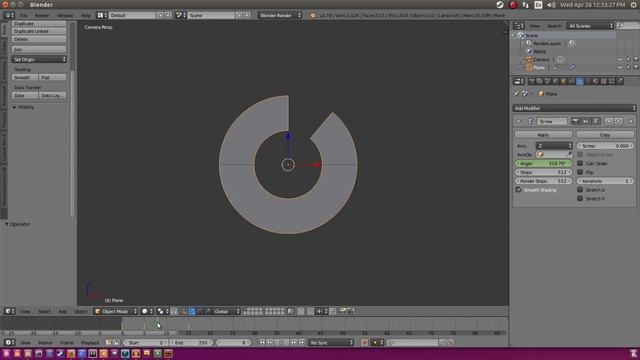Open the Steam icon in the bottom taskbar

point(60,353)
